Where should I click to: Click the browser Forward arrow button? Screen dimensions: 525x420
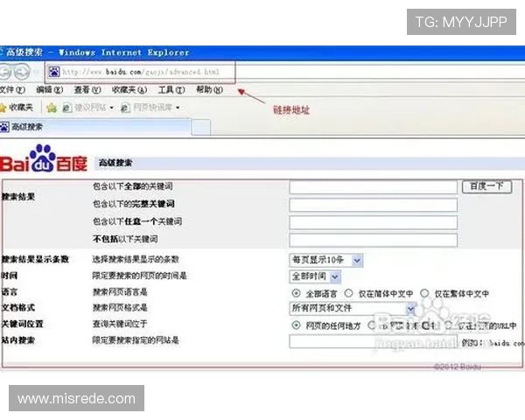tap(22, 72)
